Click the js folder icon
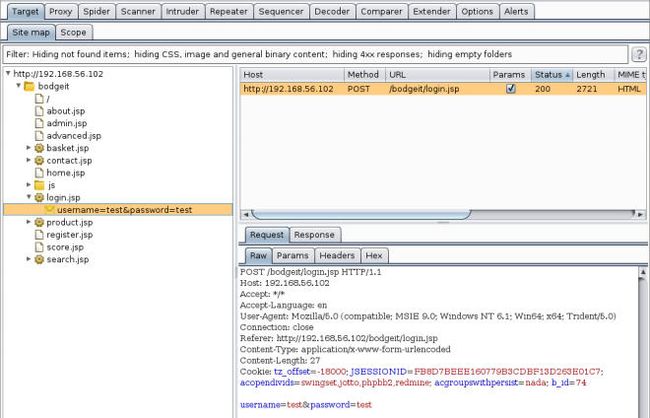 pos(39,185)
